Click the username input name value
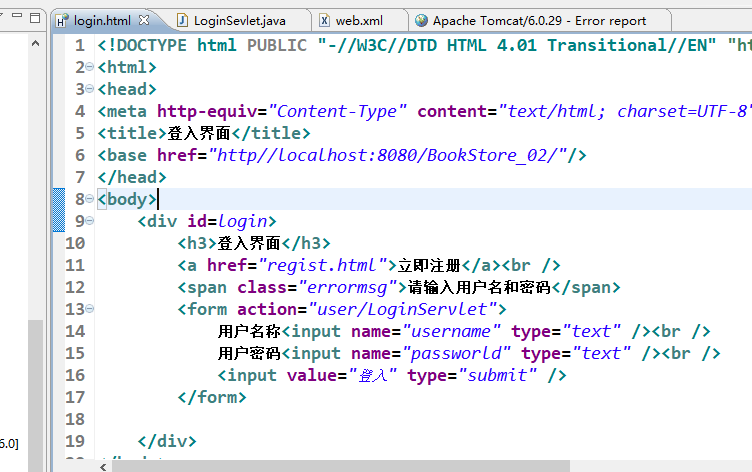 (451, 331)
